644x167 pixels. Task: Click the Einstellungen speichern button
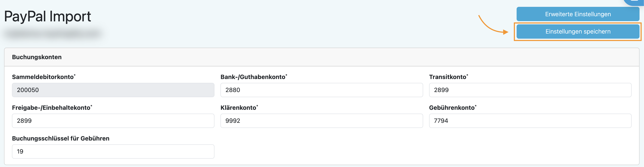[577, 32]
